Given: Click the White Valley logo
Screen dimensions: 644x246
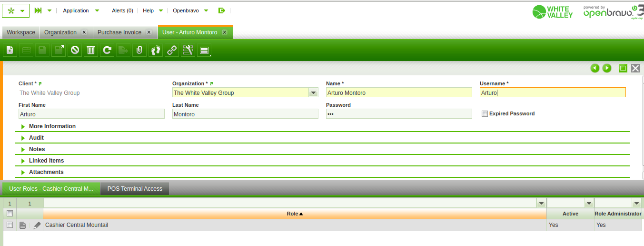Looking at the screenshot, I should (553, 11).
